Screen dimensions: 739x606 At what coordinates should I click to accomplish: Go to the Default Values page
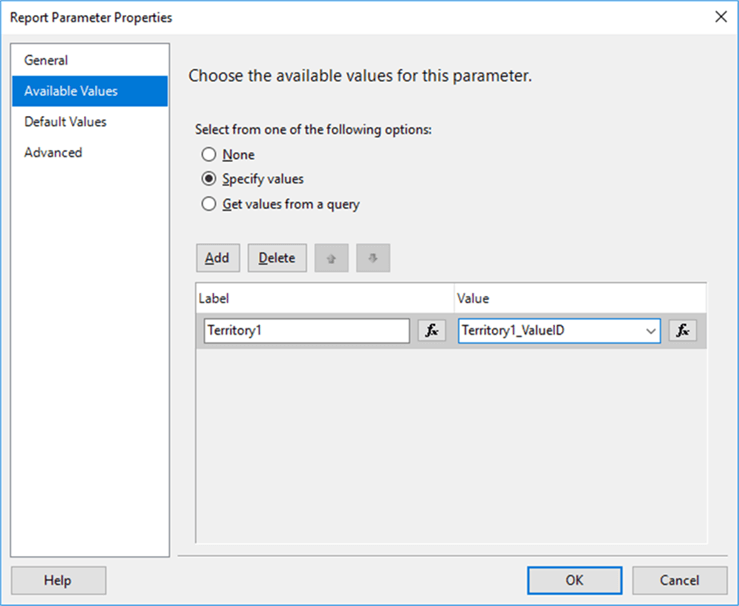coord(65,122)
